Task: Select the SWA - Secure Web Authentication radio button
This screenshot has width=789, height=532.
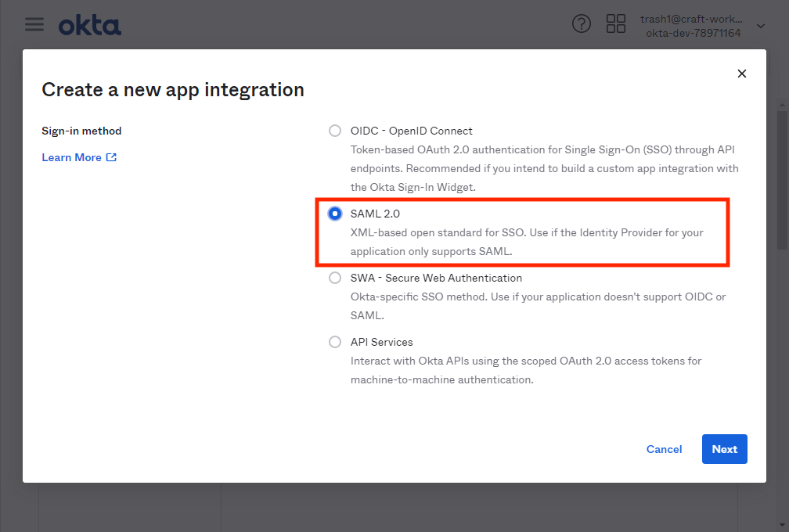Action: [335, 278]
